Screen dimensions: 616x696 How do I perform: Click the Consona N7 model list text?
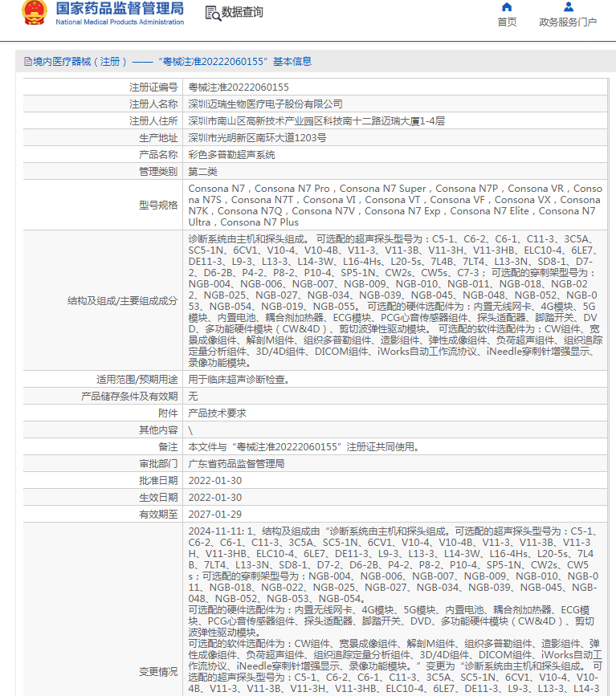[x=395, y=205]
